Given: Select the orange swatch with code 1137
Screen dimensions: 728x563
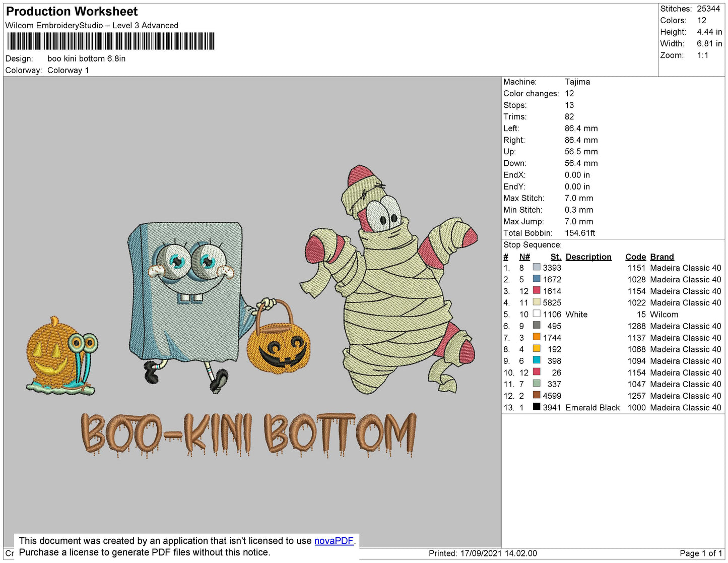Looking at the screenshot, I should [x=537, y=337].
